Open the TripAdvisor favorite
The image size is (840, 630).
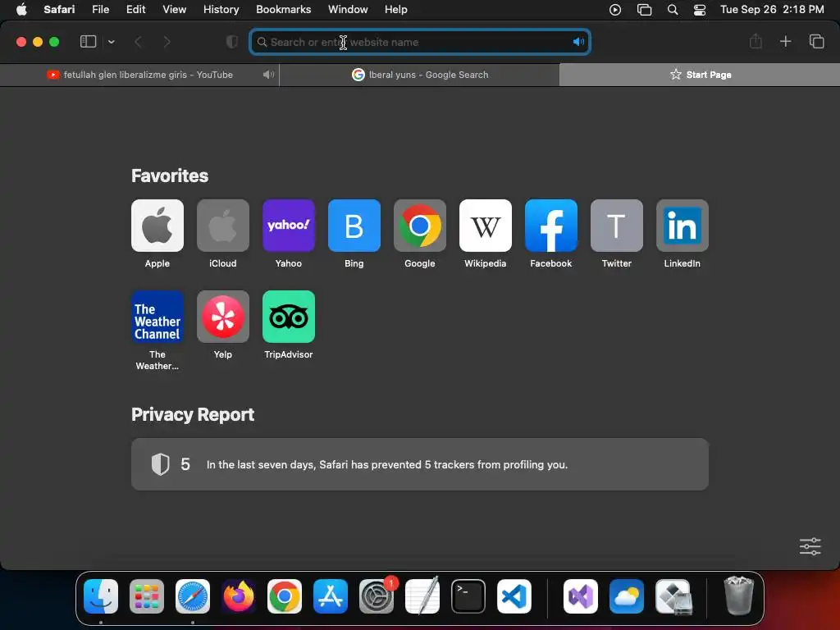[x=288, y=317]
